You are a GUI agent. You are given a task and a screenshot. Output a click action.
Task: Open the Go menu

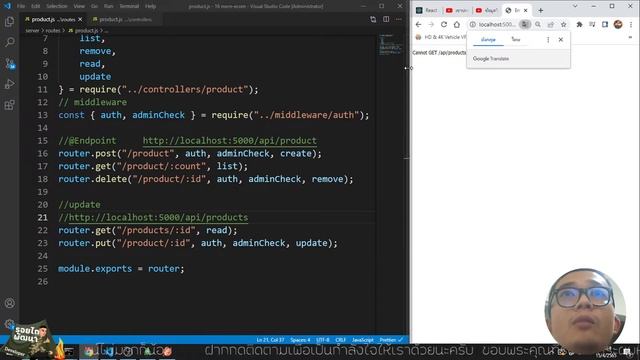(95, 6)
